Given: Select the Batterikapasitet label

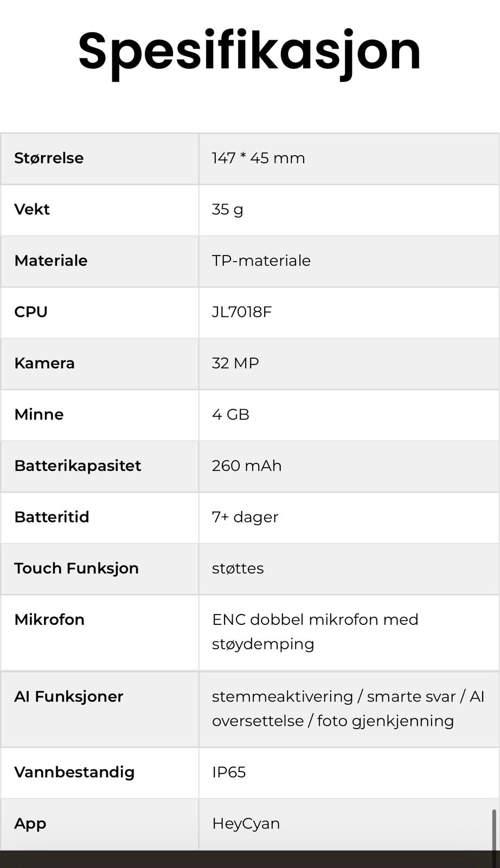Looking at the screenshot, I should pos(78,466).
